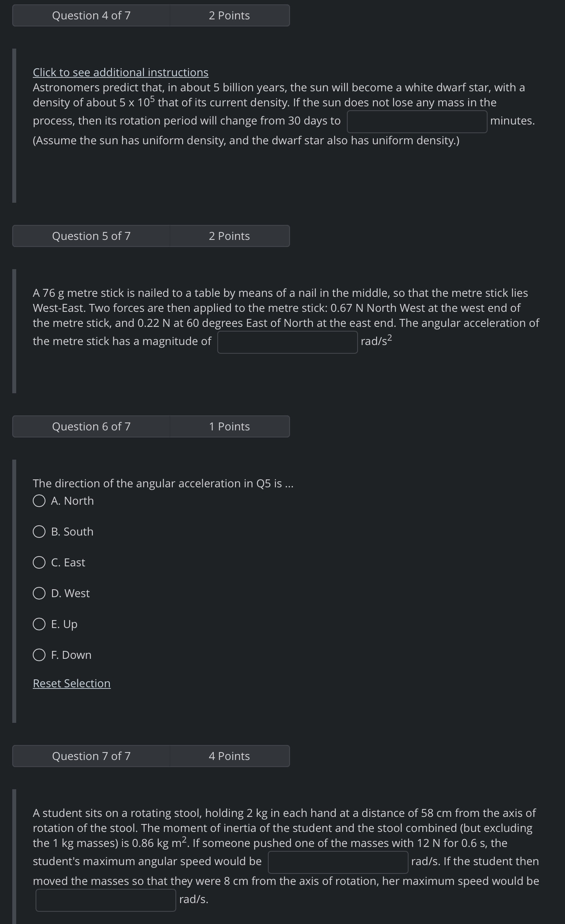Click the Question 5 of 7 header
565x924 pixels.
[x=91, y=236]
